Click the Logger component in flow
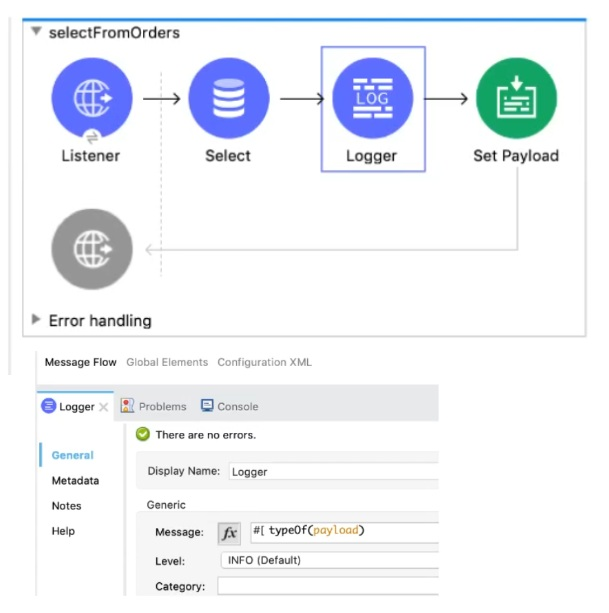Viewport: 609px width, 613px height. 371,98
